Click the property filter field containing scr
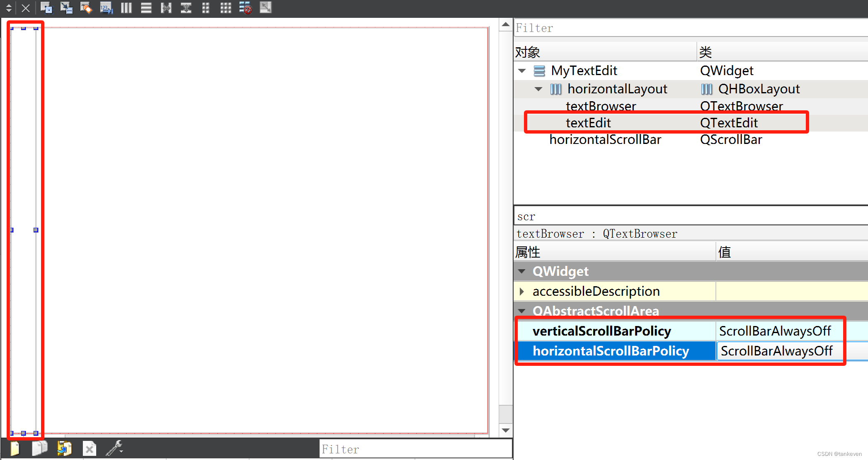 tap(688, 217)
